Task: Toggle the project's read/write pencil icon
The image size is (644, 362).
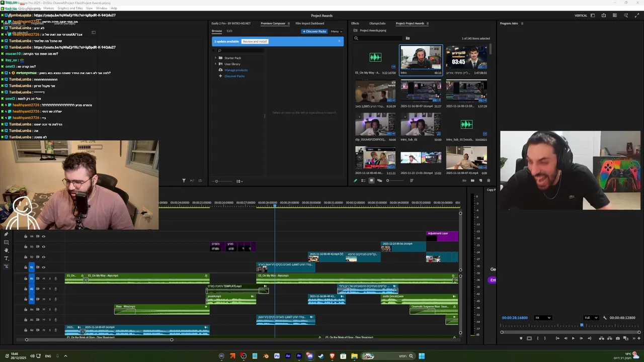Action: (x=355, y=180)
